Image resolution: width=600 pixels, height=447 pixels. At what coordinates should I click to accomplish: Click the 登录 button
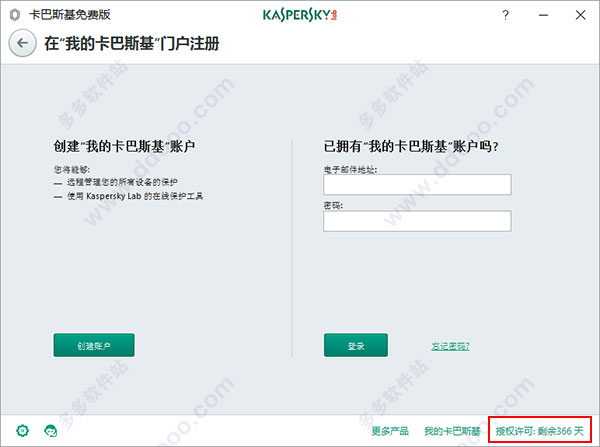[x=355, y=345]
